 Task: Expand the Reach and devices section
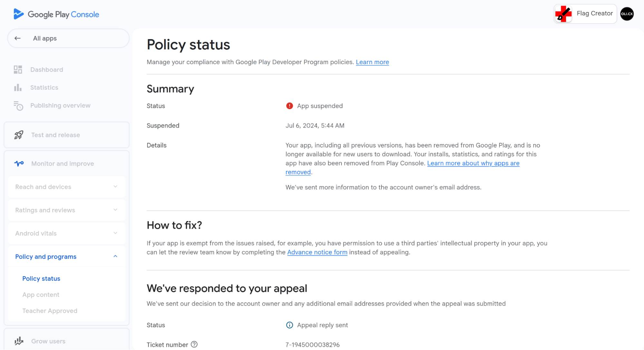click(67, 187)
